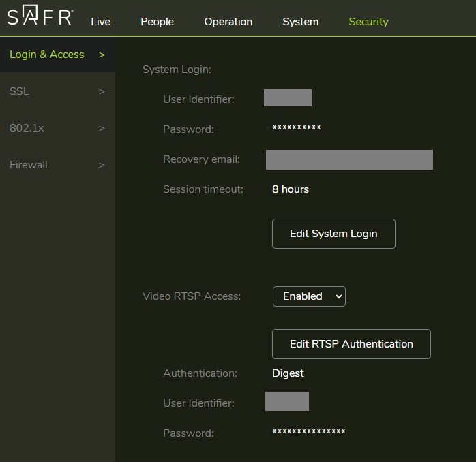Screen dimensions: 476x462
Task: Select the Security tab
Action: click(368, 22)
